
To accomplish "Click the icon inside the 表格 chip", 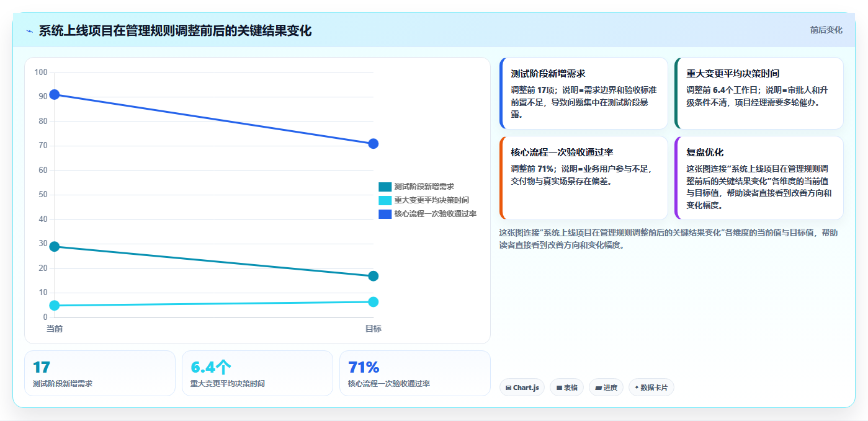I will click(x=559, y=388).
